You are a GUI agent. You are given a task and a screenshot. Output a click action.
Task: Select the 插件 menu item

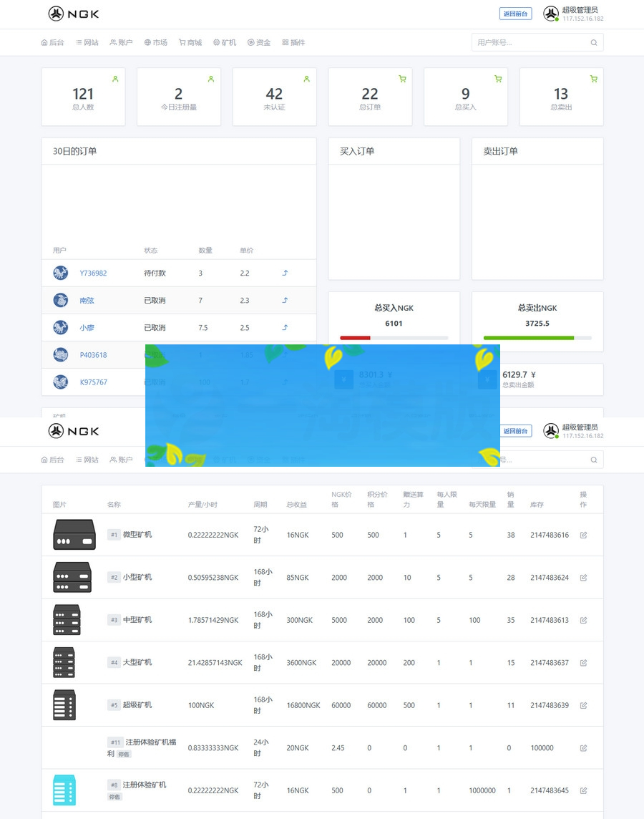(293, 42)
